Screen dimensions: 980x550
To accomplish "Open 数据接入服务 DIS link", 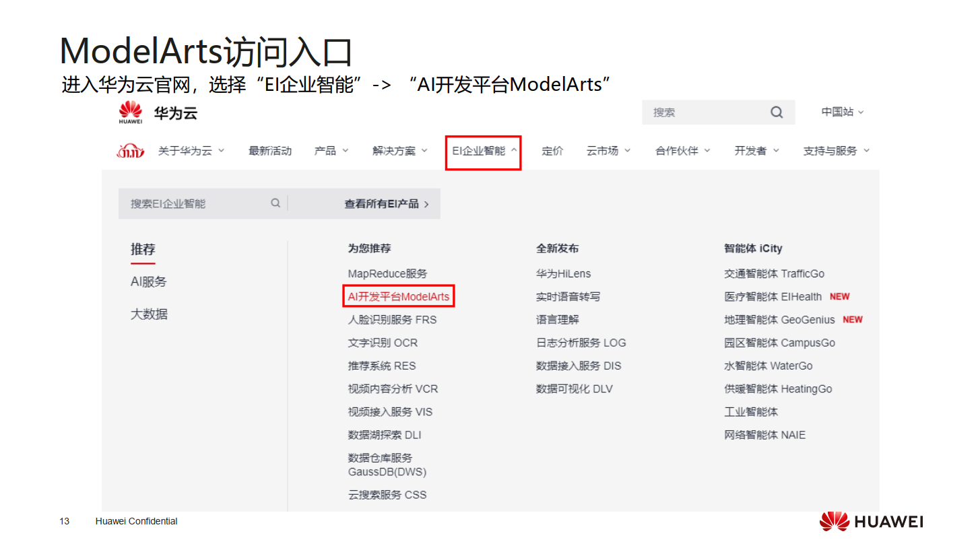I will click(579, 366).
